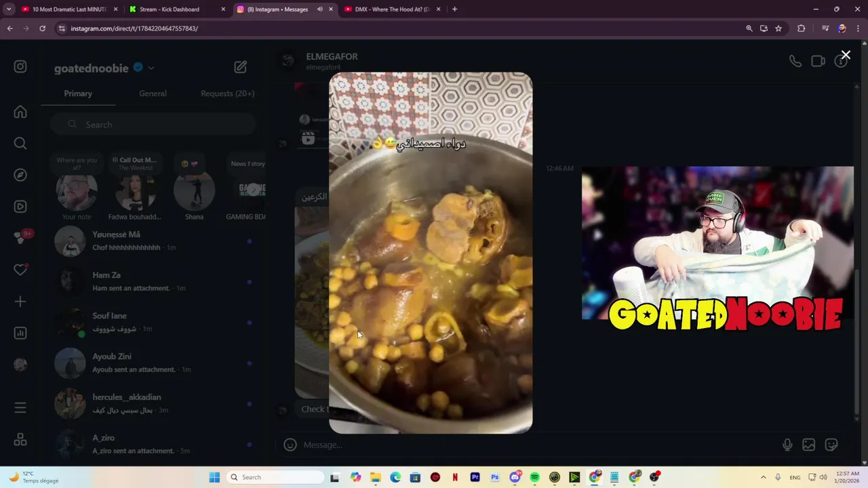The image size is (868, 488).
Task: Open the sticker/GIF picker icon
Action: 831,445
